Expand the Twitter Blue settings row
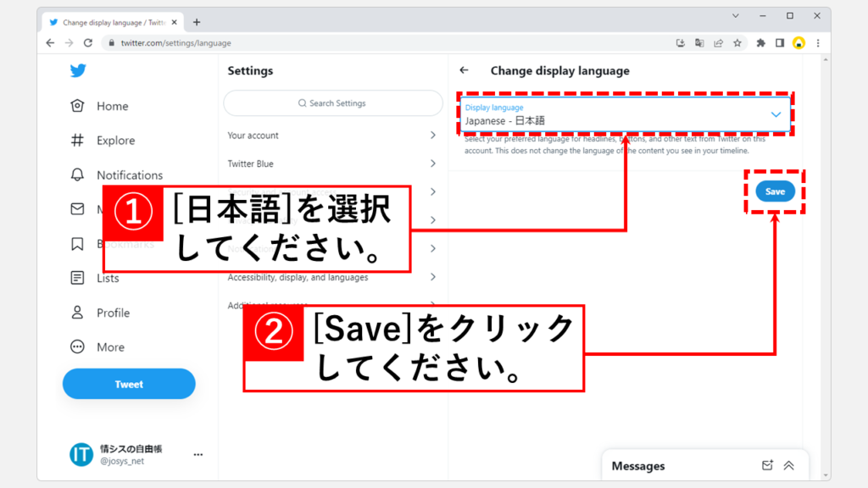Screen dimensions: 868x488 (x=332, y=164)
